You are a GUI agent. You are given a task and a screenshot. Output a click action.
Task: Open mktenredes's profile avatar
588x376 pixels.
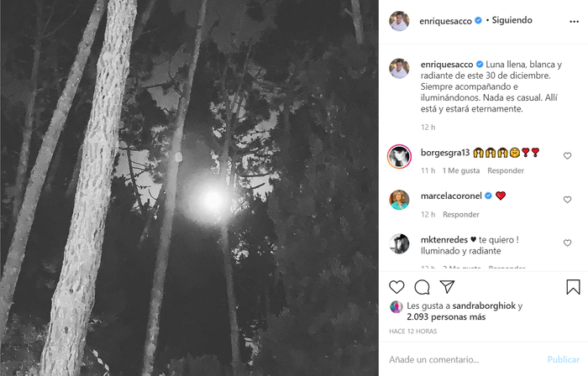(x=399, y=243)
